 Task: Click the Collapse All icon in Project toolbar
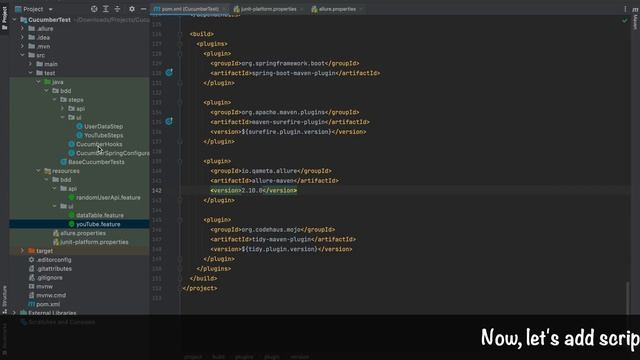(x=117, y=9)
